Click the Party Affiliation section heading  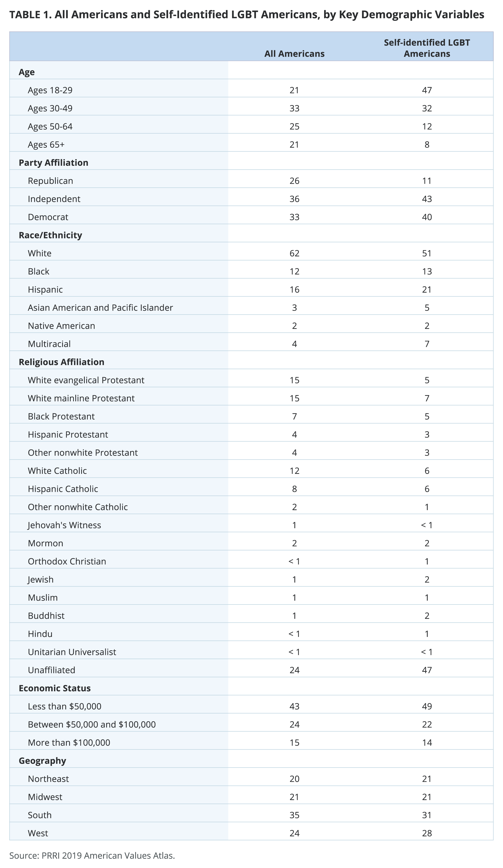53,163
